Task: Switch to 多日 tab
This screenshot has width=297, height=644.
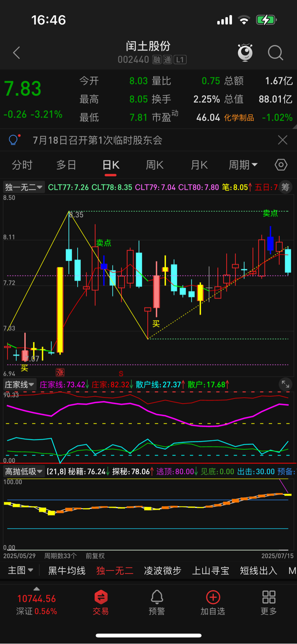Action: tap(66, 165)
